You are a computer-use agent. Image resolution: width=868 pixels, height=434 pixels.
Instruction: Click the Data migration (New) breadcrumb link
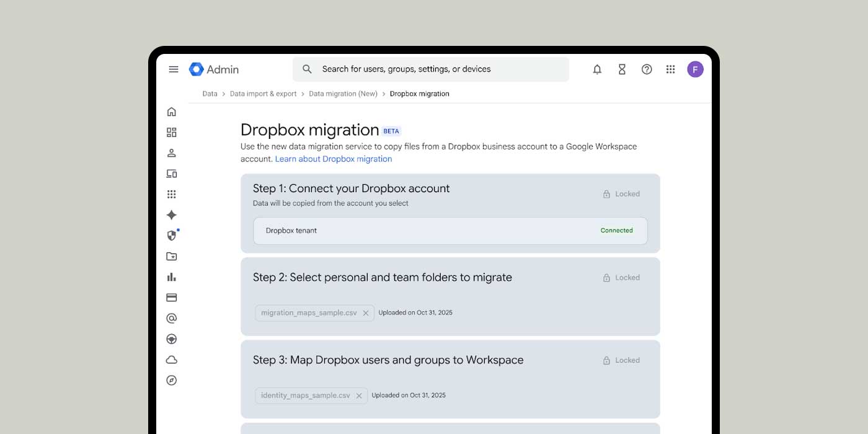(343, 94)
